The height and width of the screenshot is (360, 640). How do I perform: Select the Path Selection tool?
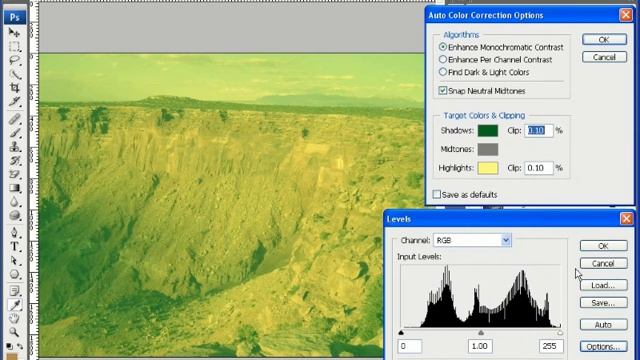click(x=14, y=260)
